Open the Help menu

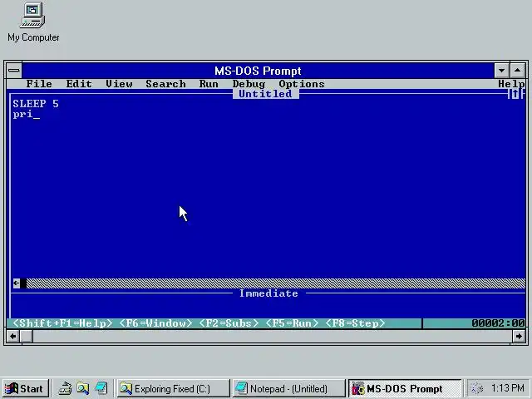pos(511,84)
